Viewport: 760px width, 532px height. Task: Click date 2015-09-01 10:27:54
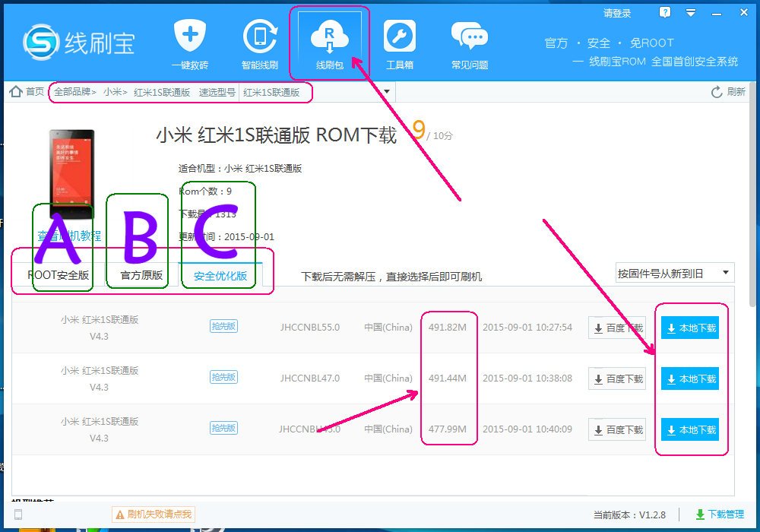[527, 327]
